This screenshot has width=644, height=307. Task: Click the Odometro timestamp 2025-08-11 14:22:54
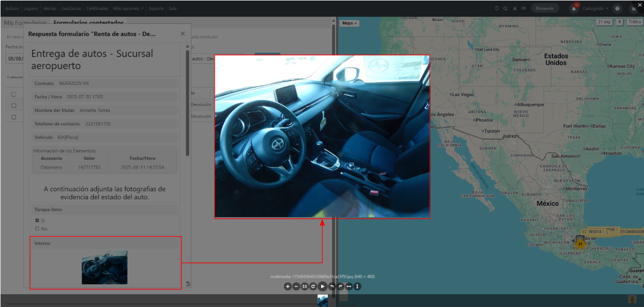click(143, 168)
